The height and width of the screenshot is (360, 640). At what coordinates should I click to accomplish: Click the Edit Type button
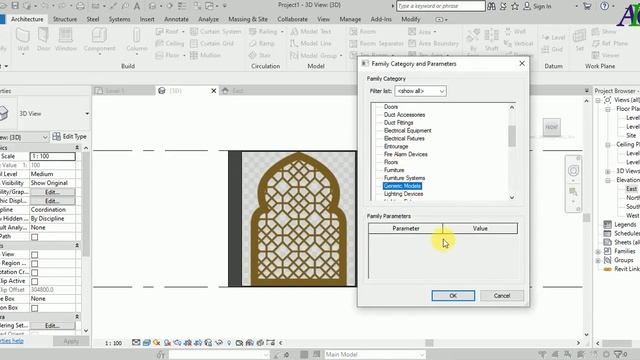click(x=69, y=136)
